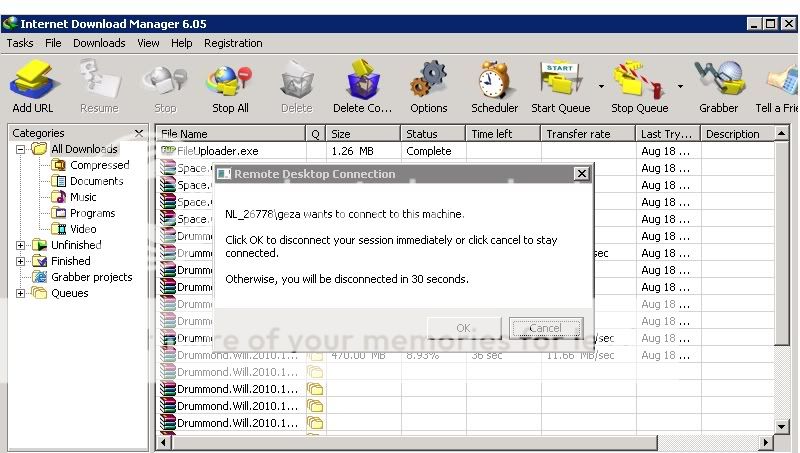Open the Stop Queue dropdown arrow
Screen dimensions: 800x453
tap(680, 86)
